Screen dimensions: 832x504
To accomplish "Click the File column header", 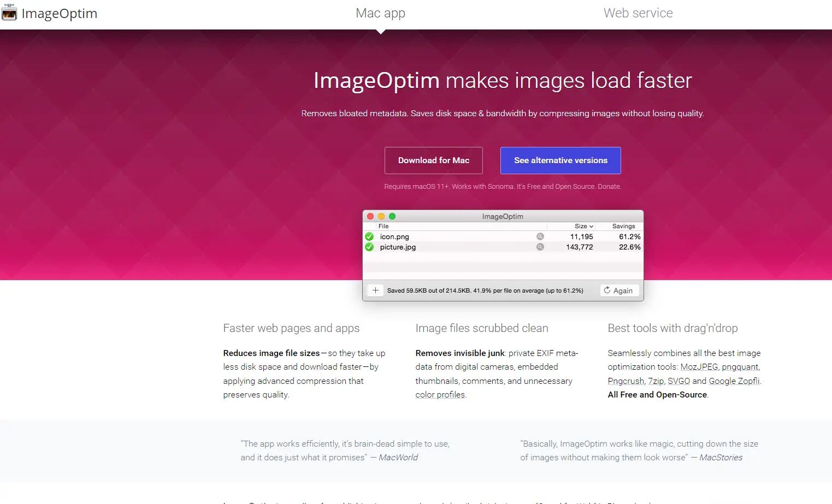I will 383,226.
